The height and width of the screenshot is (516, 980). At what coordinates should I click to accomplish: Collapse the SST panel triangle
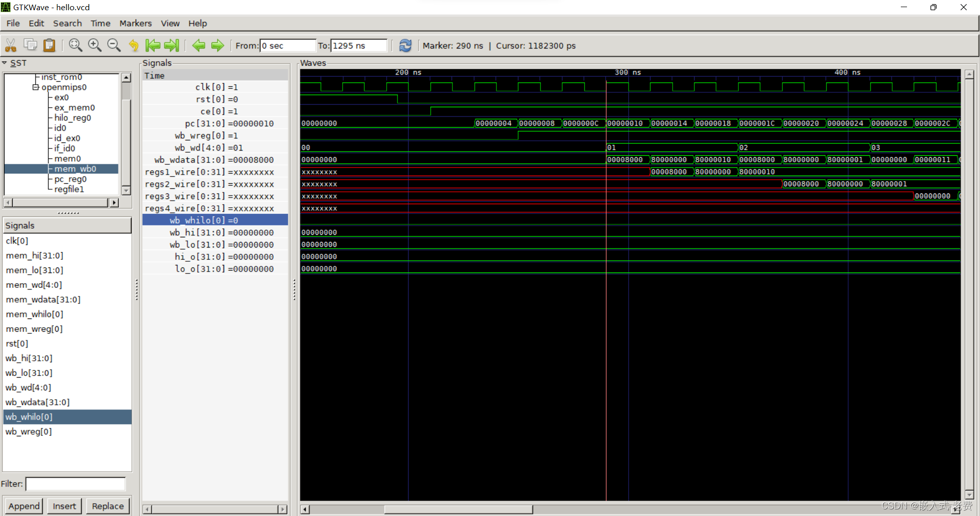click(5, 63)
